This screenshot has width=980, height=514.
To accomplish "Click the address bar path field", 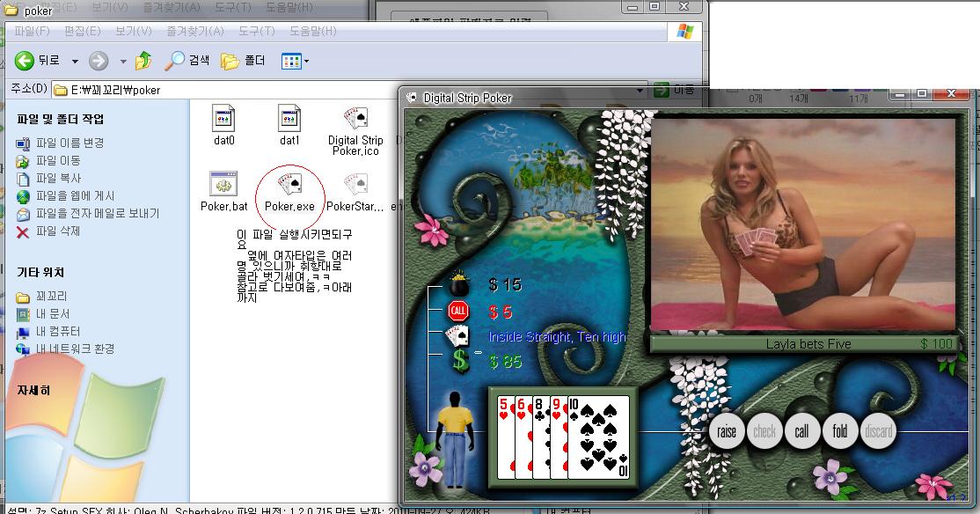I will click(x=352, y=90).
